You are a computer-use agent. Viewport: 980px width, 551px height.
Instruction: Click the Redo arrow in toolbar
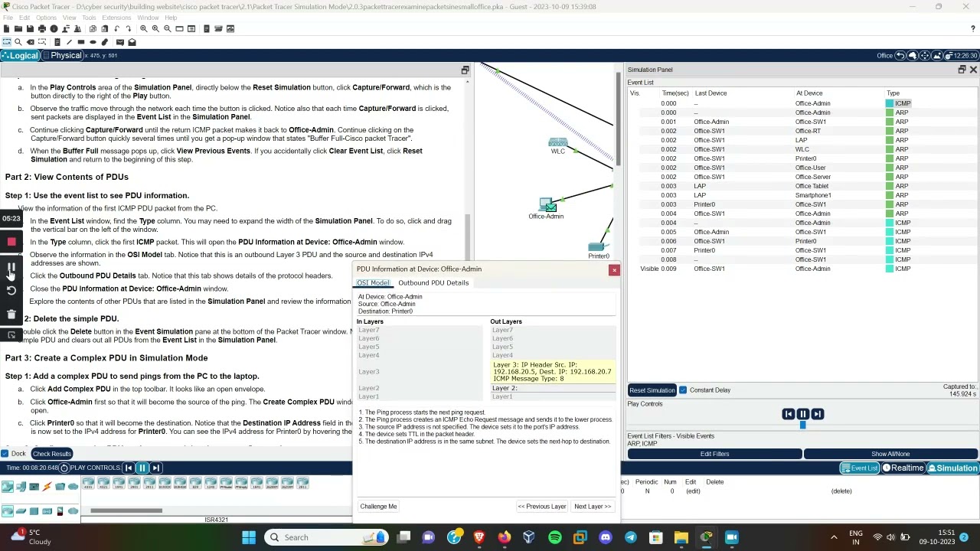(129, 29)
